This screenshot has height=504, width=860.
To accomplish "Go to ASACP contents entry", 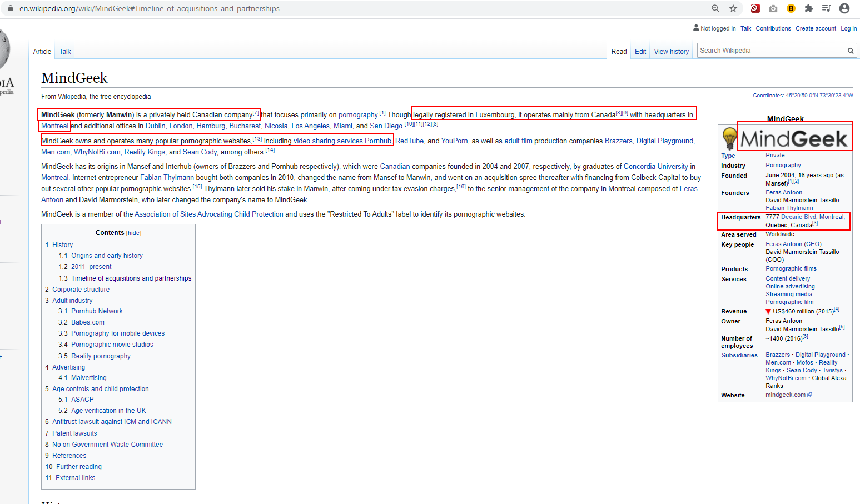I will pyautogui.click(x=82, y=400).
